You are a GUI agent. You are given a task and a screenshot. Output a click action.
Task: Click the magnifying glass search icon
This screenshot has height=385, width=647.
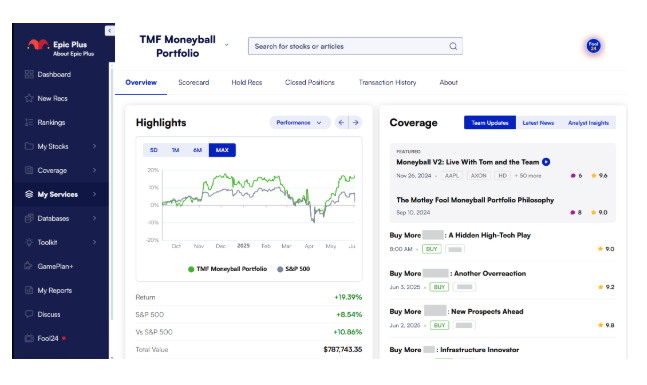pos(453,46)
